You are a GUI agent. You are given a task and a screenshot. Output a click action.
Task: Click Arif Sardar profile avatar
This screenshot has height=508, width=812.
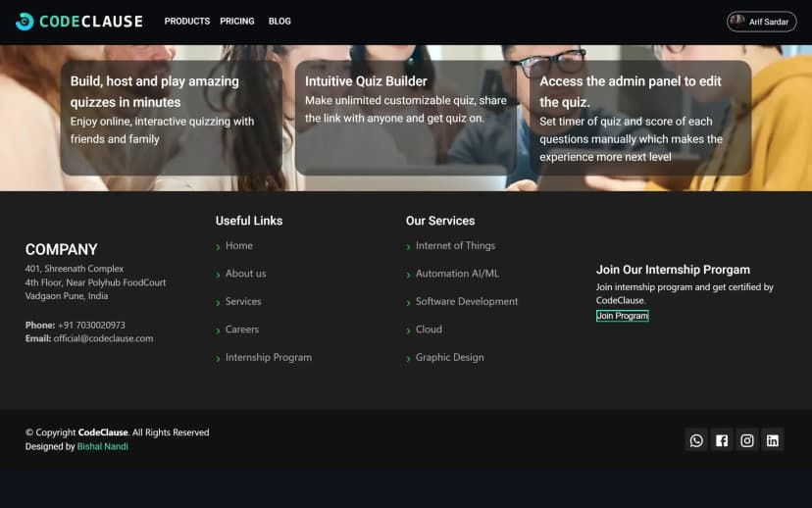pyautogui.click(x=736, y=22)
